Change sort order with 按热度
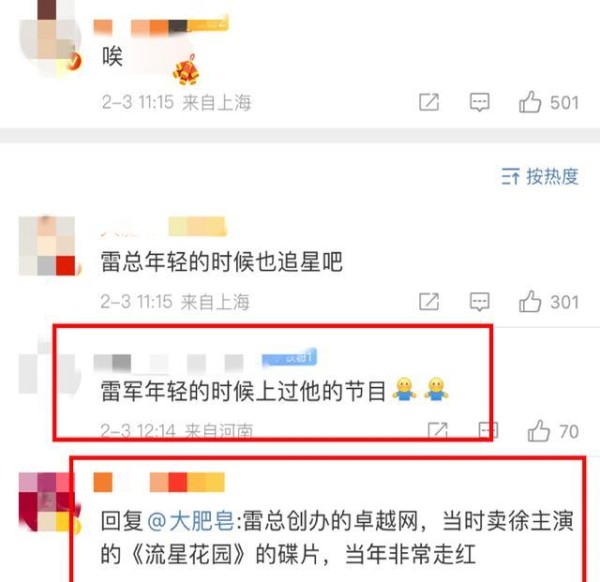The image size is (600, 582). coord(540,176)
